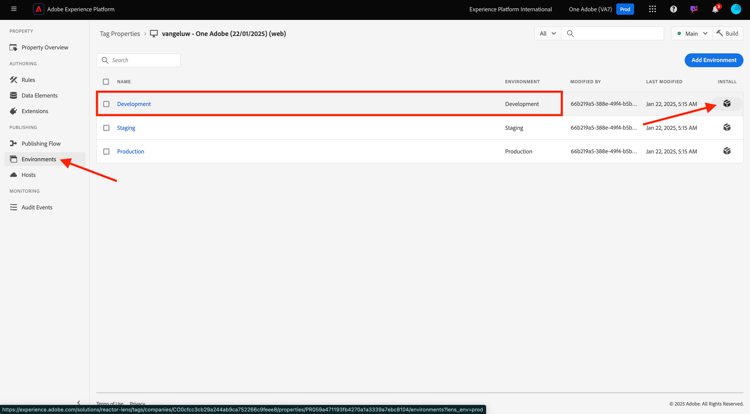The width and height of the screenshot is (750, 414).
Task: Click the Environments sidebar icon
Action: [13, 159]
